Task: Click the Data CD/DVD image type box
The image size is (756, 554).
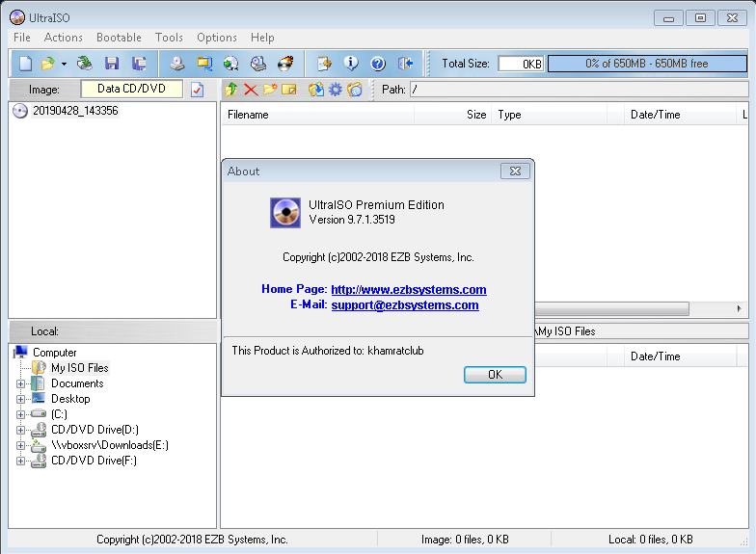Action: click(131, 89)
